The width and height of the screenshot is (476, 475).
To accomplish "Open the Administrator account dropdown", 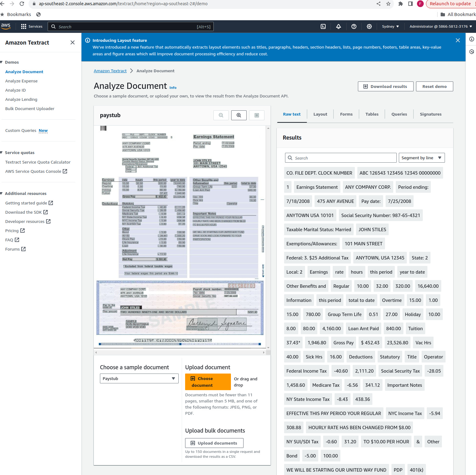I will click(441, 26).
